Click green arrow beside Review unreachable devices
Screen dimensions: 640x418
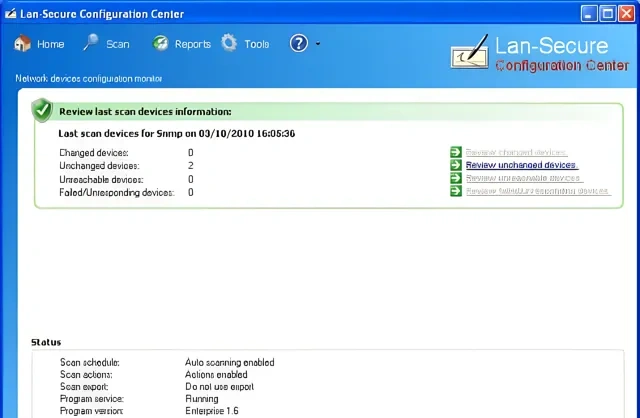click(x=456, y=178)
